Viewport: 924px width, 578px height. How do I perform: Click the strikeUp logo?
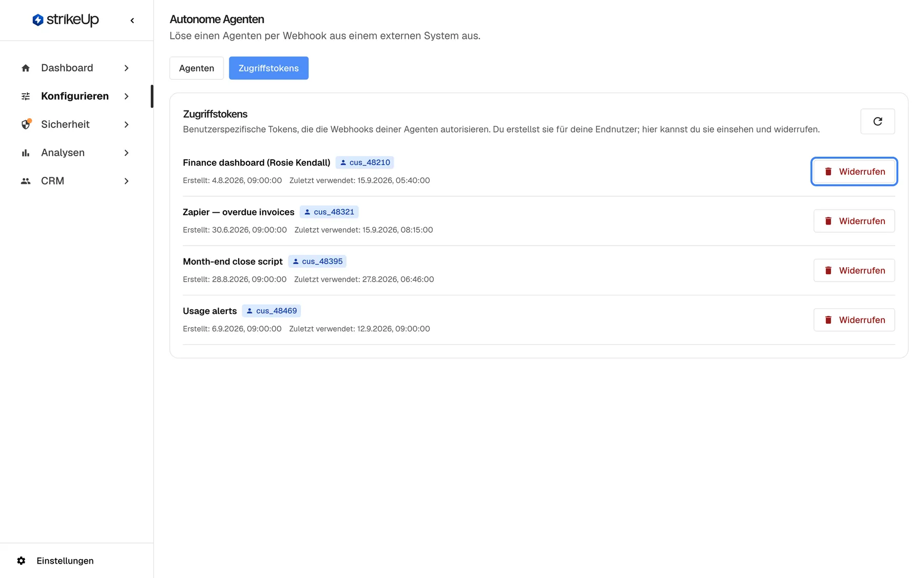65,20
